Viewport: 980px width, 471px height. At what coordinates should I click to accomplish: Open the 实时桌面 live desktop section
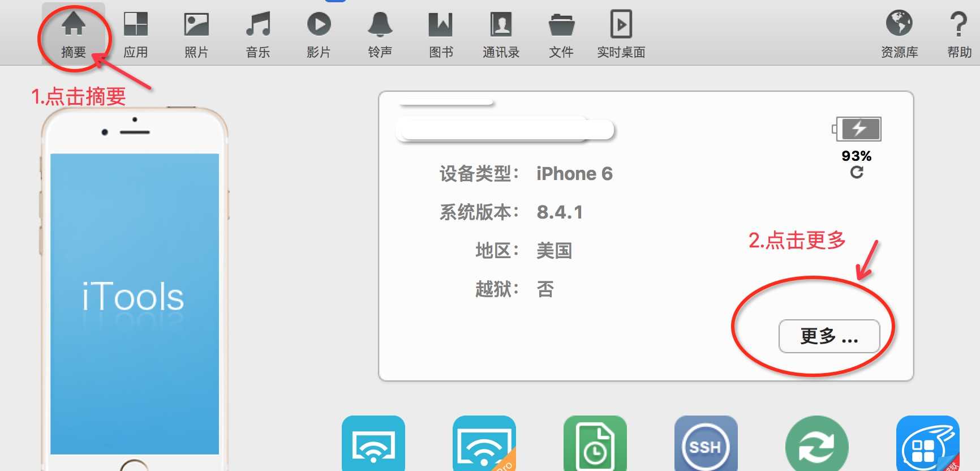(x=621, y=34)
